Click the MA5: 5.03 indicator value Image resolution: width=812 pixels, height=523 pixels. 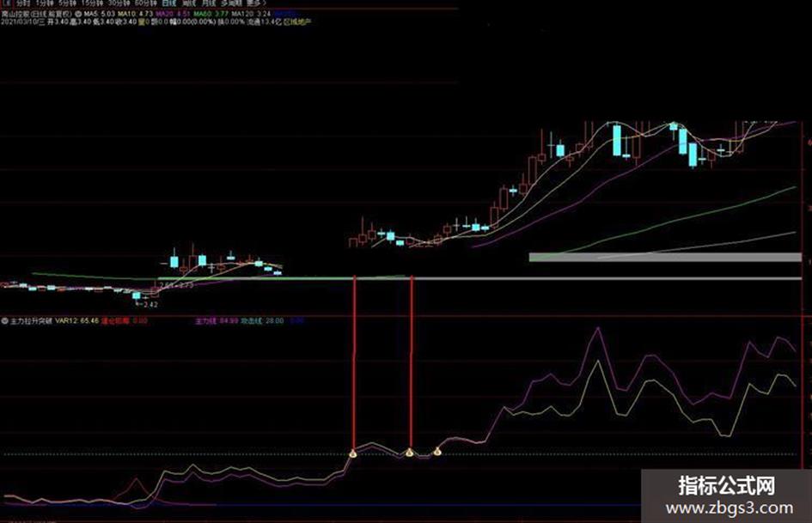click(100, 14)
